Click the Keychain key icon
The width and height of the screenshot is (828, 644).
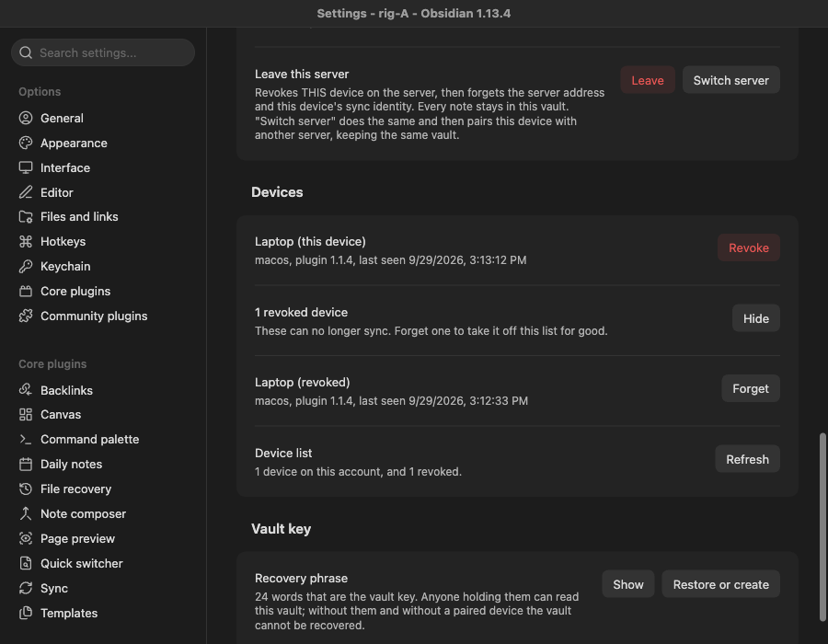pyautogui.click(x=26, y=266)
